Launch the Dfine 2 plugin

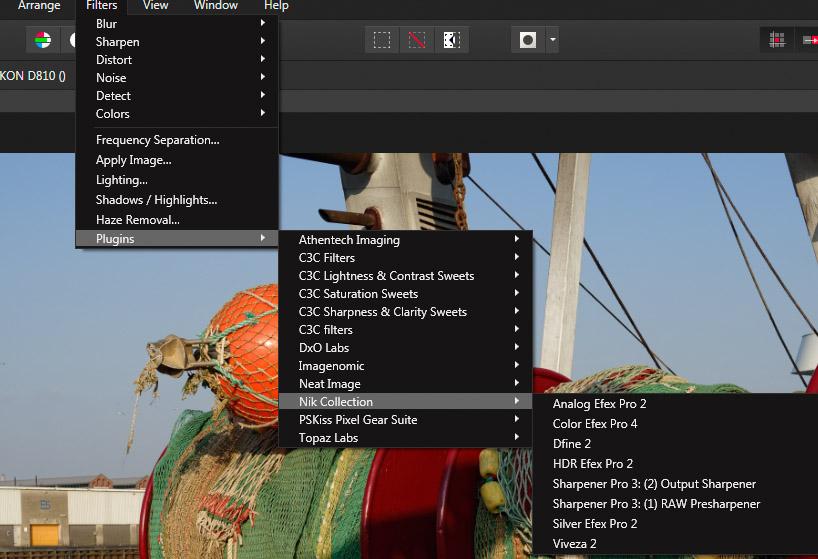click(x=676, y=444)
